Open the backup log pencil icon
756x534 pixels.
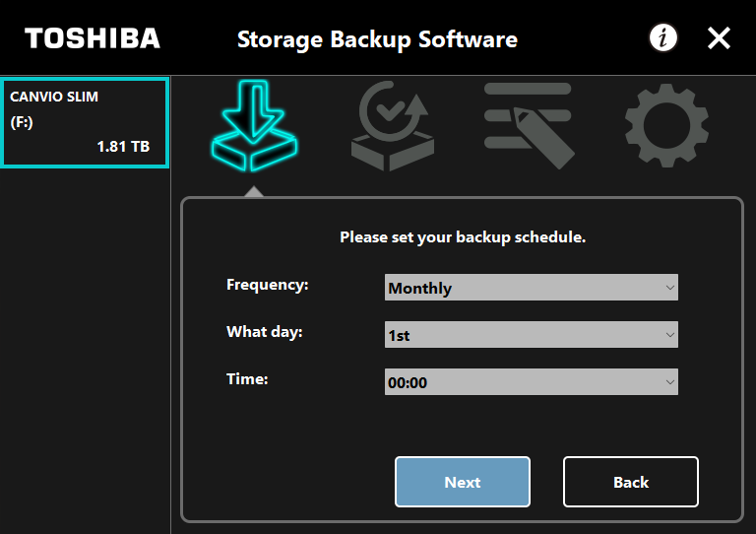point(530,125)
